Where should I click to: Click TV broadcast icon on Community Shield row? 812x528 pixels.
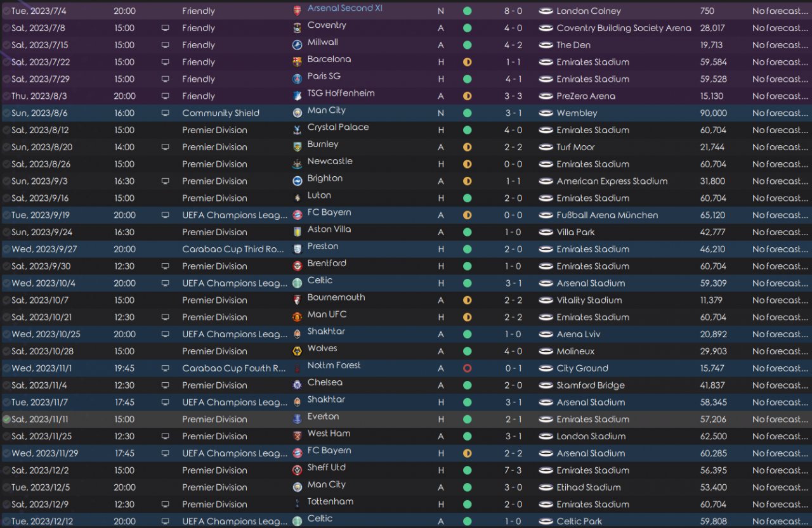(x=166, y=113)
